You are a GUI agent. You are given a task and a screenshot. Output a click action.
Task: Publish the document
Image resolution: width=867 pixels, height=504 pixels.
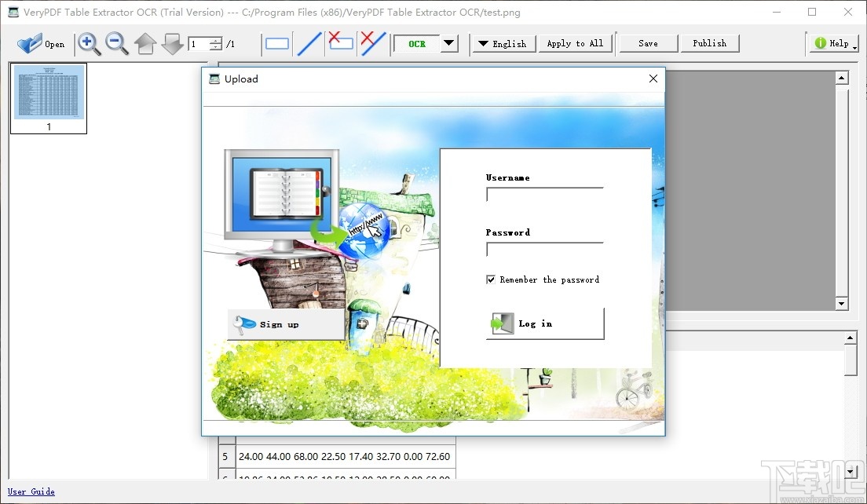(x=709, y=43)
